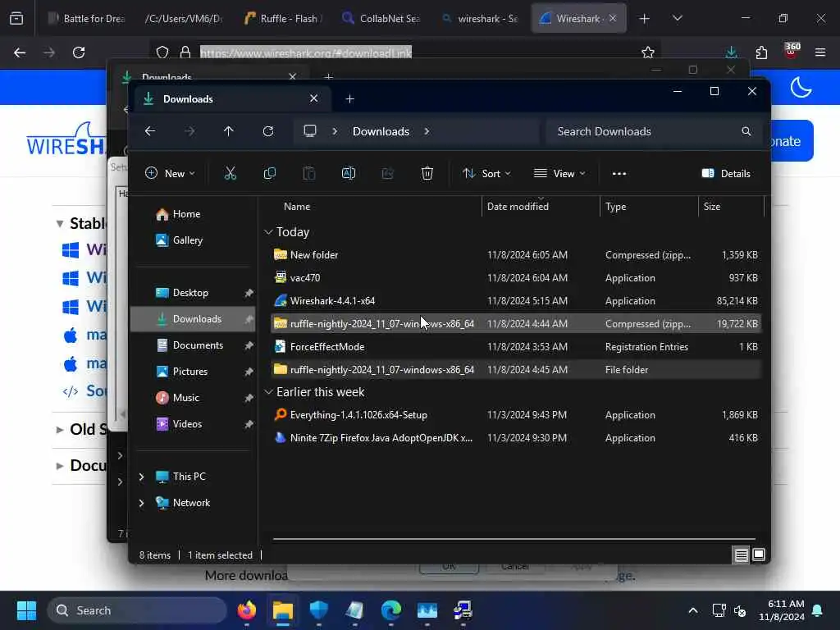
Task: Expand Network in navigation pane
Action: [141, 503]
